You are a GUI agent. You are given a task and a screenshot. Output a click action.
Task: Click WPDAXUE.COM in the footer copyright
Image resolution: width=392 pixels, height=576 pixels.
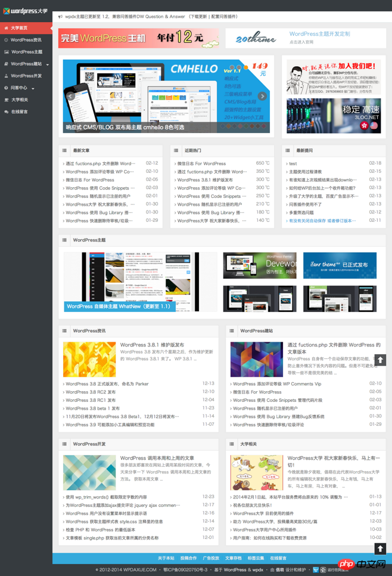(x=140, y=570)
